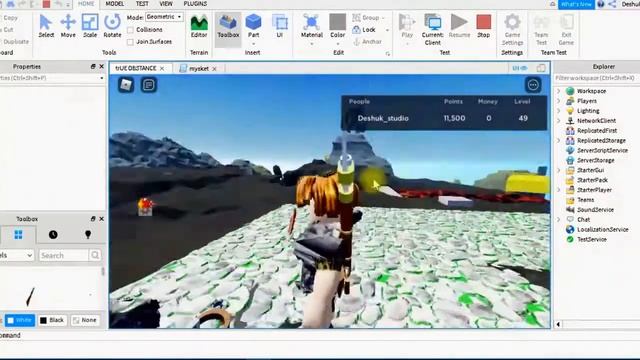
Task: Click Explorer horizontal scrollbar left arrow
Action: [558, 324]
